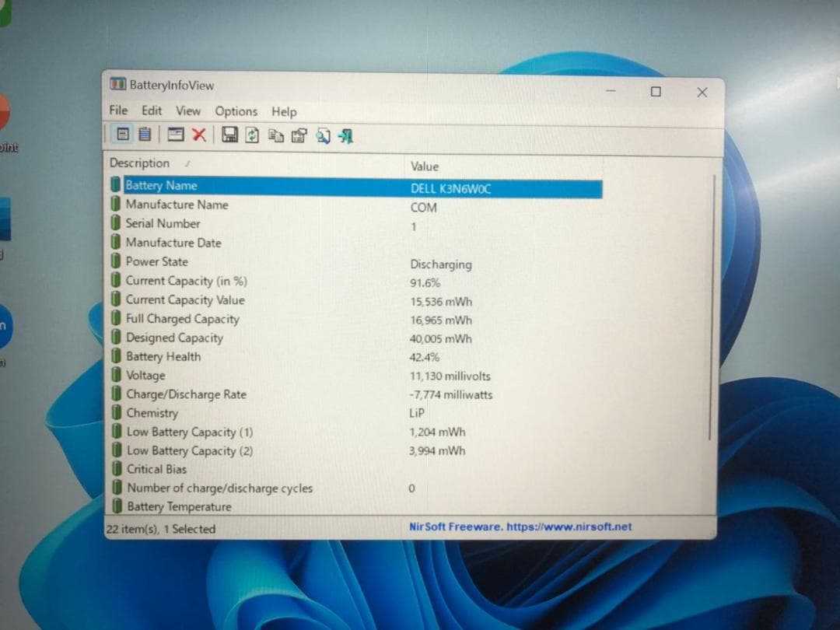This screenshot has height=630, width=840.
Task: Open the Options menu
Action: click(236, 111)
